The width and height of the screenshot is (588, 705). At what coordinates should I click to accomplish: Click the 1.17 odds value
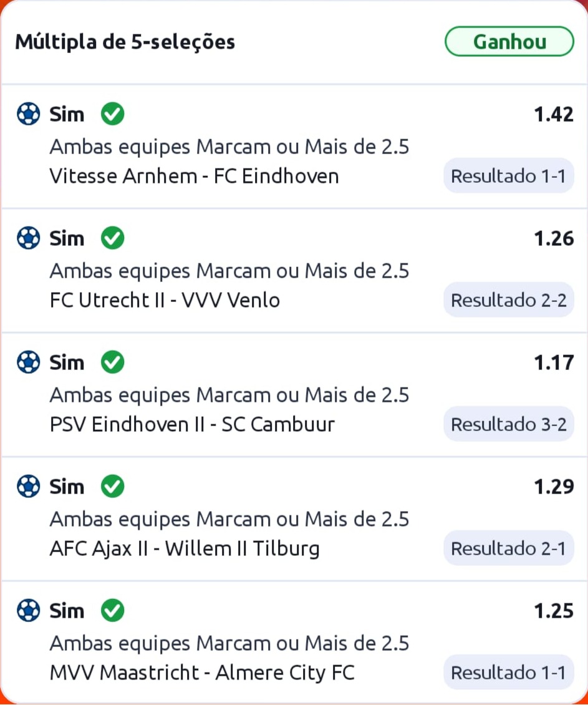[x=553, y=362]
